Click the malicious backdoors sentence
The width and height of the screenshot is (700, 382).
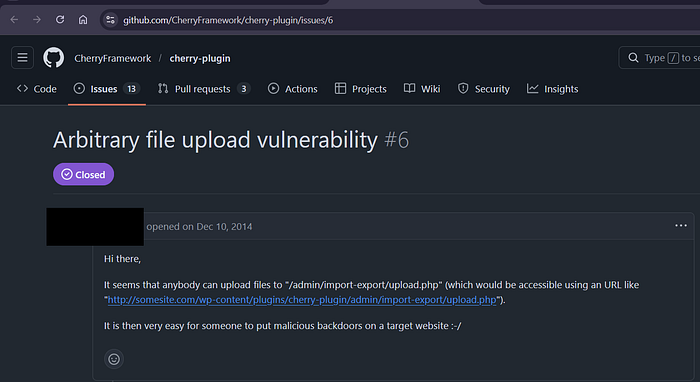click(283, 326)
